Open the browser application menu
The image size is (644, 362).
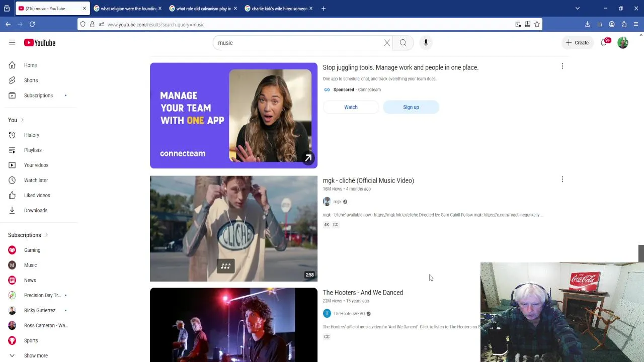636,24
